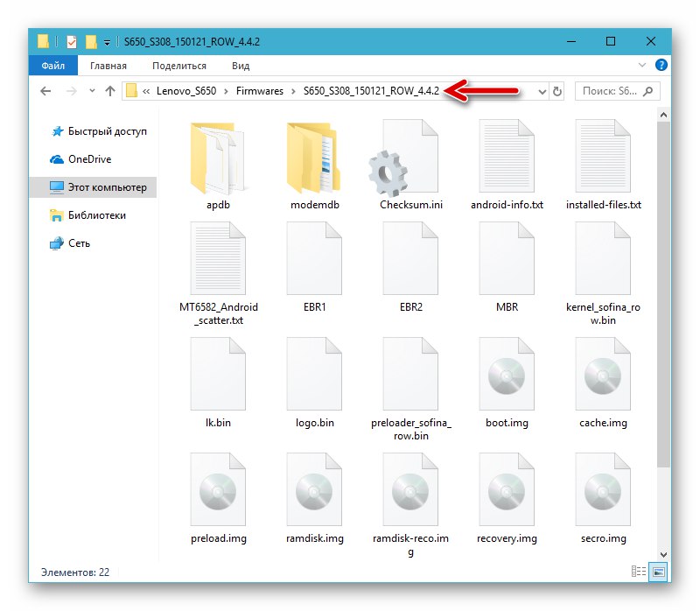
Task: Select the preloader_sofina_row.bin file
Action: point(410,378)
